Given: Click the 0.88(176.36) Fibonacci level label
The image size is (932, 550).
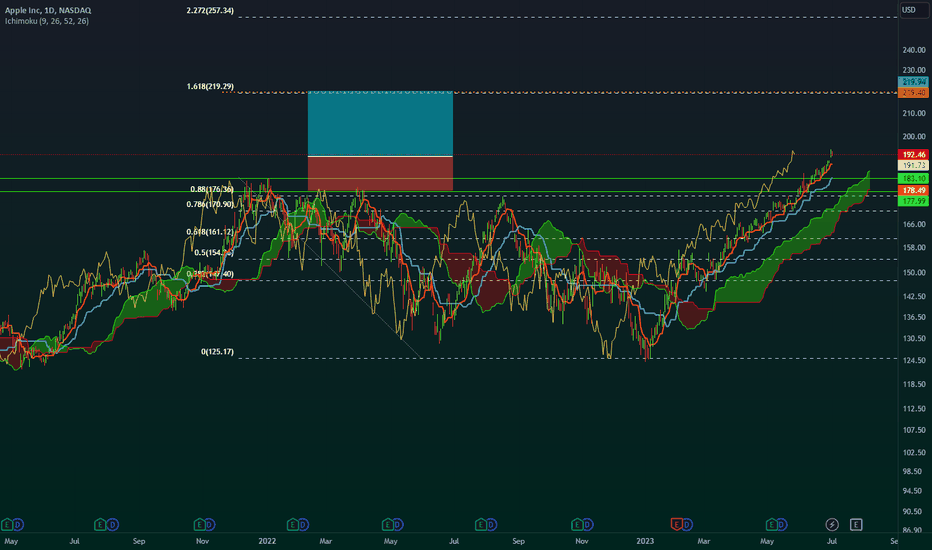Looking at the screenshot, I should (x=212, y=189).
